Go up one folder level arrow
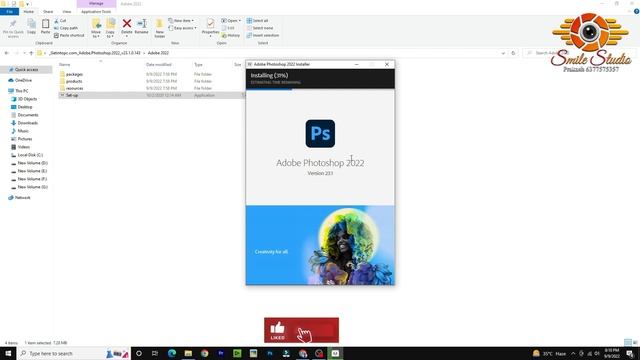The height and width of the screenshot is (360, 640). point(31,53)
